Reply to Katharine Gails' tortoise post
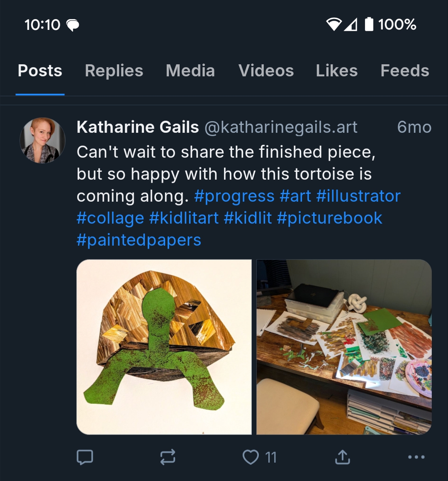The height and width of the screenshot is (481, 448). tap(85, 457)
